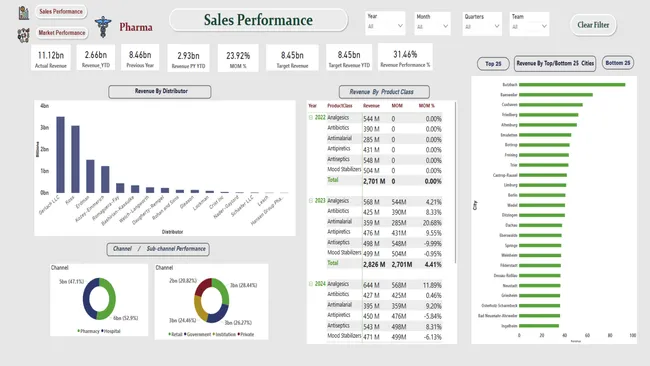Click the Retail legend item

pos(175,334)
